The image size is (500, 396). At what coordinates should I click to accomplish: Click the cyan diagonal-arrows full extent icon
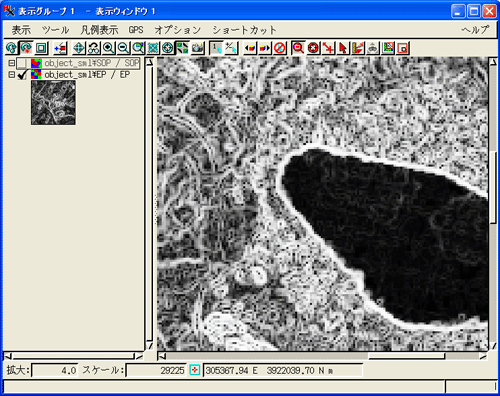[x=153, y=48]
